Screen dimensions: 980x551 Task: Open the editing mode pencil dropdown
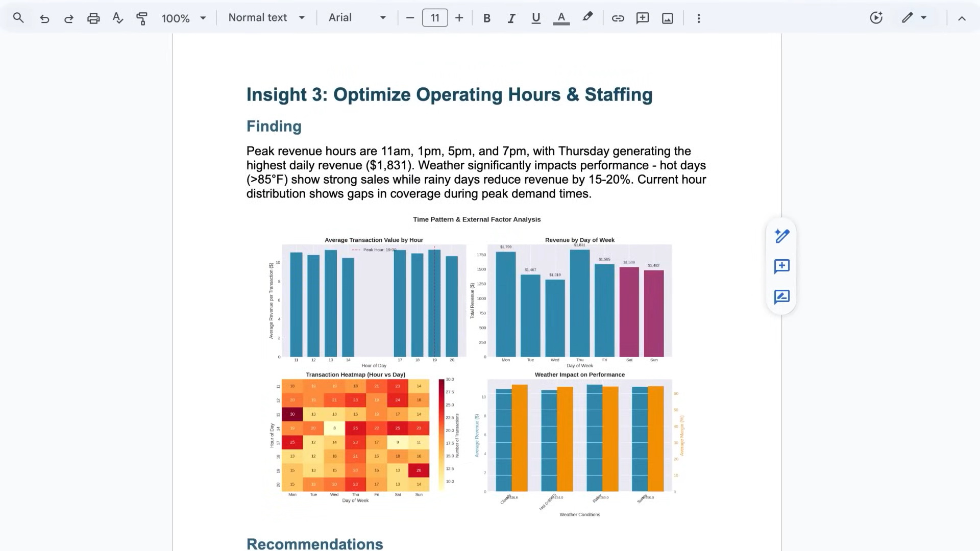click(914, 18)
